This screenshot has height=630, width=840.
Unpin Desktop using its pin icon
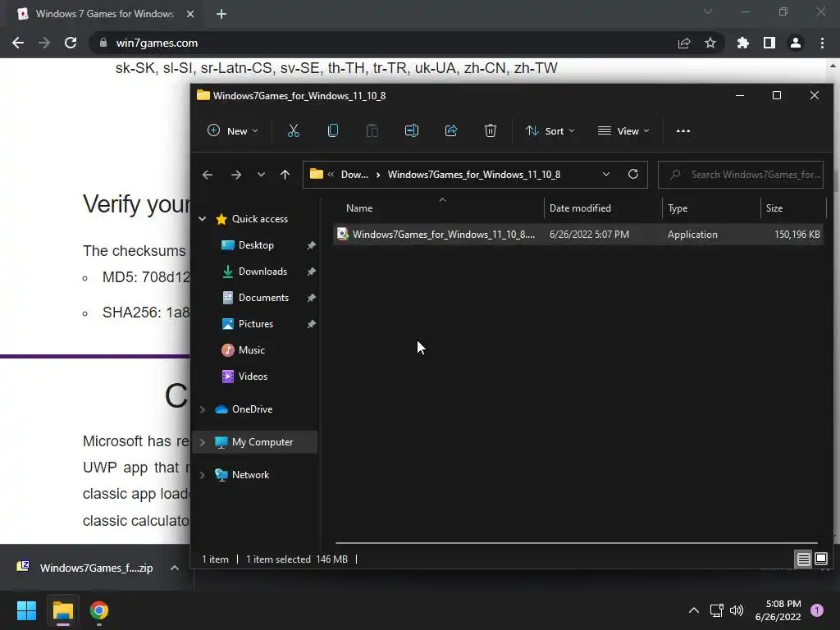pos(311,245)
